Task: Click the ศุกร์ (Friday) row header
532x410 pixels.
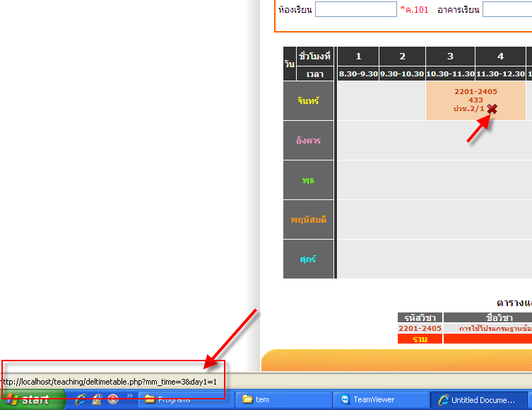Action: [x=309, y=259]
